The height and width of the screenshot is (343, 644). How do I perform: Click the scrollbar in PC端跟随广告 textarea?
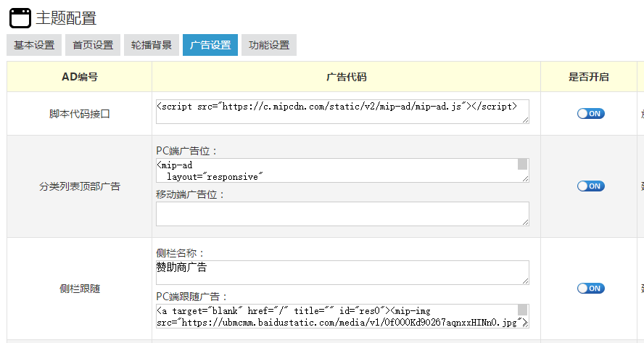(x=522, y=310)
